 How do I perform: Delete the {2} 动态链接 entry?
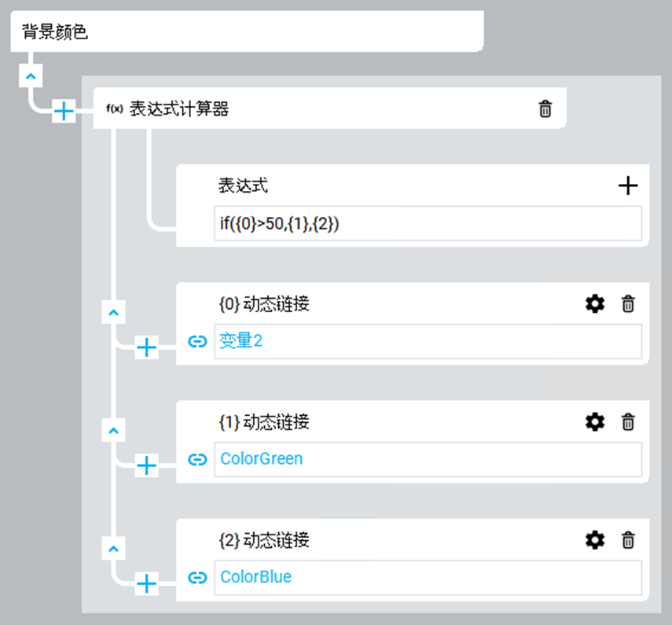tap(628, 540)
